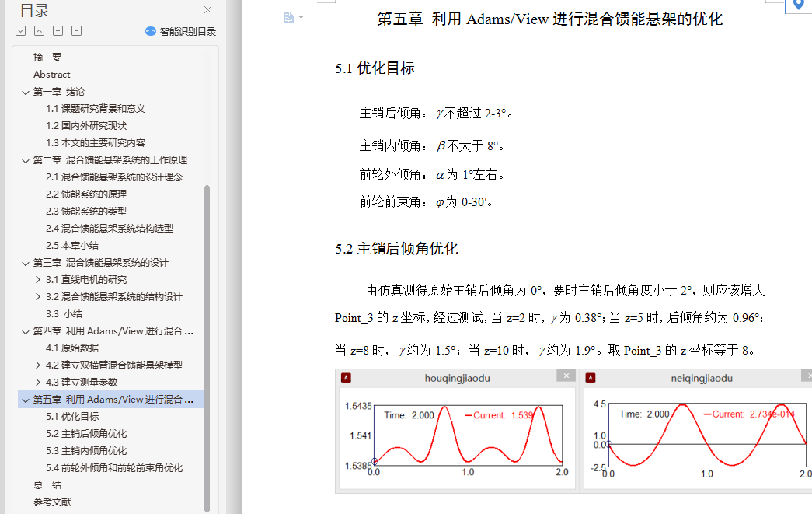Jump to 1.2 国内外研究现状
Screen dimensions: 812x514
pyautogui.click(x=86, y=125)
